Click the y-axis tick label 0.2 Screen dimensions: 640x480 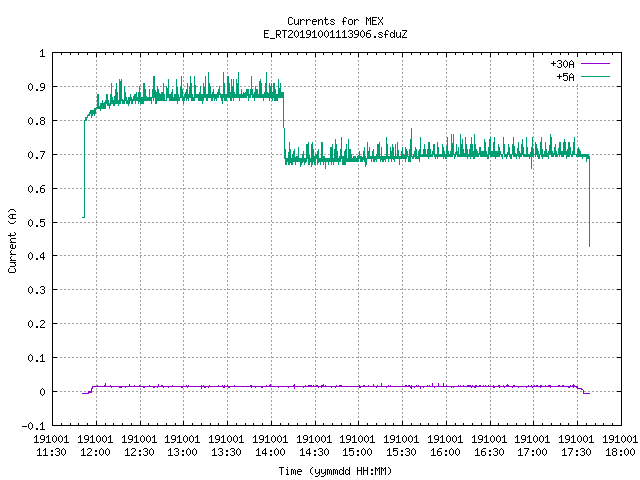(x=36, y=324)
